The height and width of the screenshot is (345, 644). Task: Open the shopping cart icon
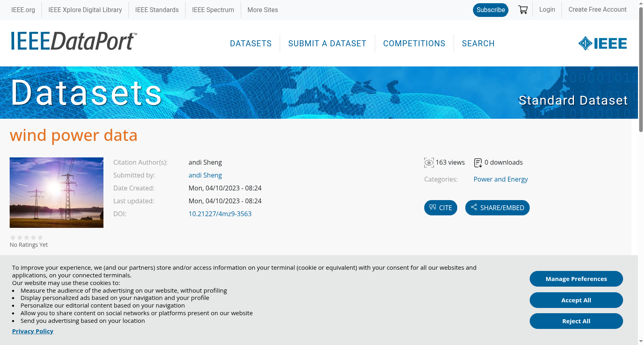(x=523, y=10)
